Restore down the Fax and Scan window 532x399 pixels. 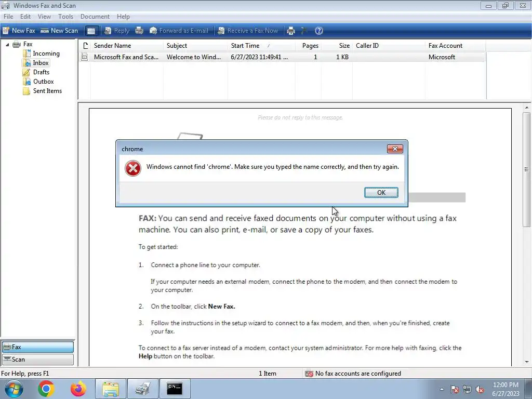coord(506,5)
